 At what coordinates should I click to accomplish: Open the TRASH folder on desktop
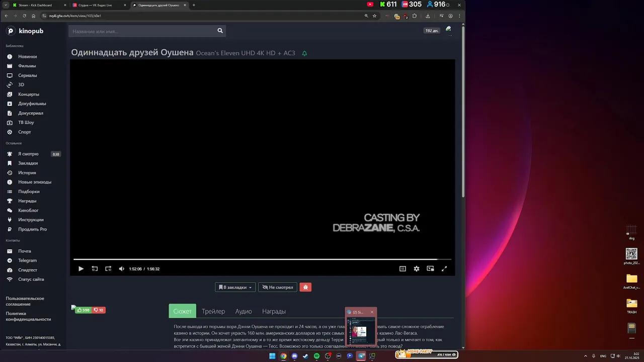[x=632, y=306]
